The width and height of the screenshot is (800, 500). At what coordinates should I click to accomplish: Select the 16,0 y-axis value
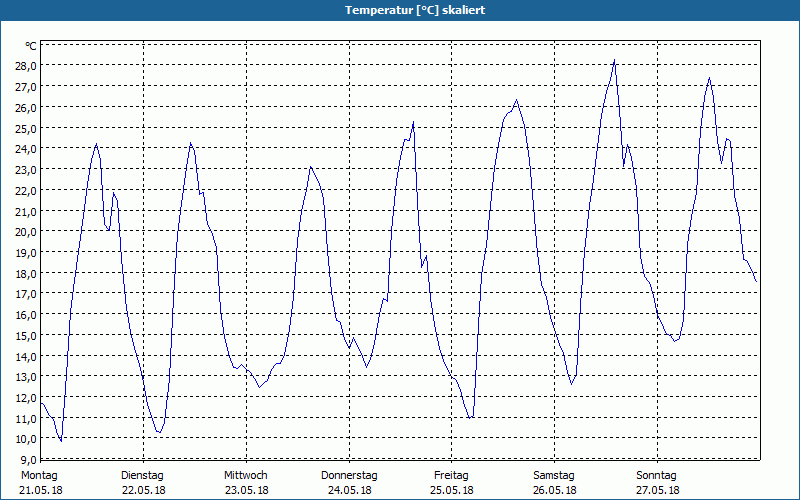click(x=27, y=315)
